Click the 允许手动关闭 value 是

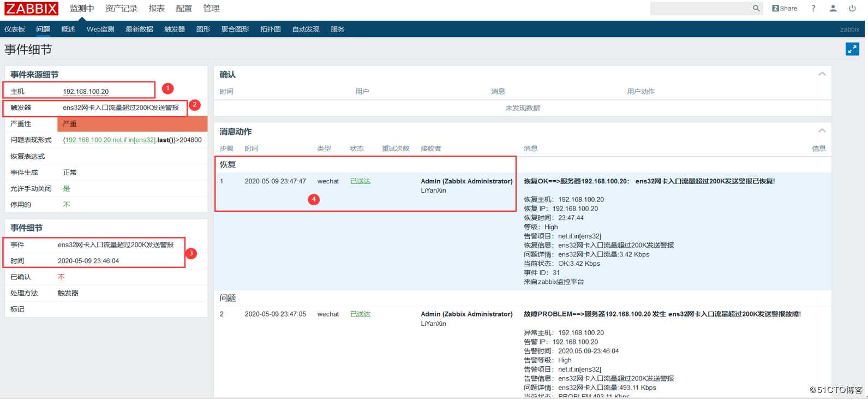tap(67, 189)
